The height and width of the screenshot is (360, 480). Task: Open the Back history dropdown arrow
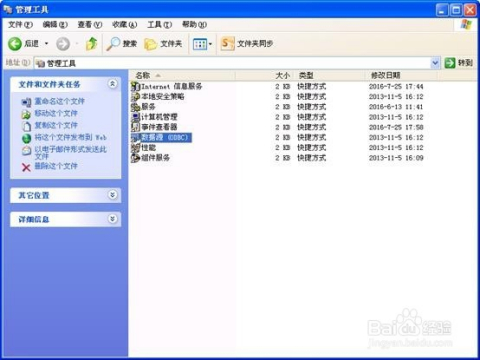46,44
